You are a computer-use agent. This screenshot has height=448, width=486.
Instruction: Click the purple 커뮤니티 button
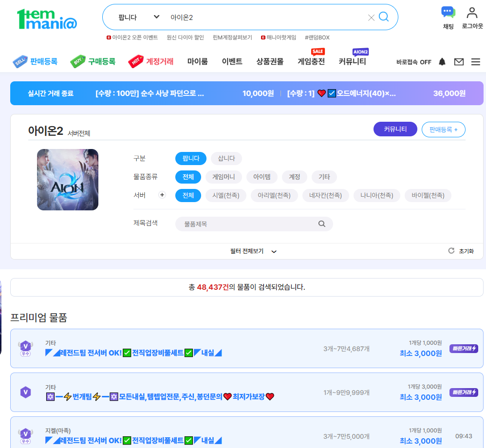point(395,129)
